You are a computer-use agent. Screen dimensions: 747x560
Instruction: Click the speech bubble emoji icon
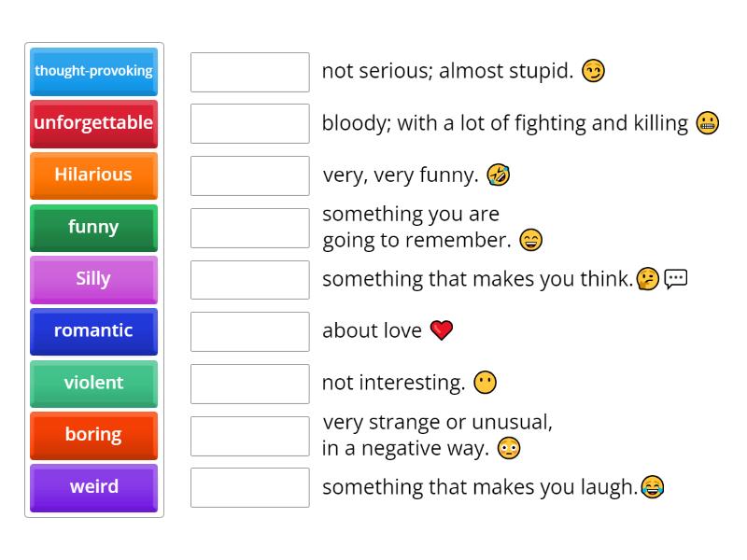pos(676,278)
